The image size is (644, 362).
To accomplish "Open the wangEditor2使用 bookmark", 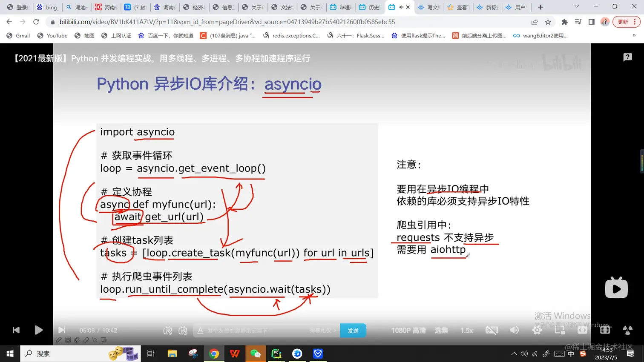I will [540, 36].
